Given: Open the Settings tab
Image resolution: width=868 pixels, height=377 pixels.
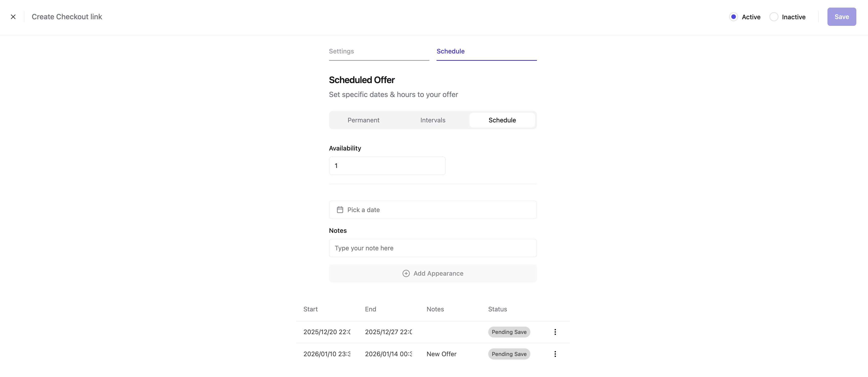Looking at the screenshot, I should point(341,51).
